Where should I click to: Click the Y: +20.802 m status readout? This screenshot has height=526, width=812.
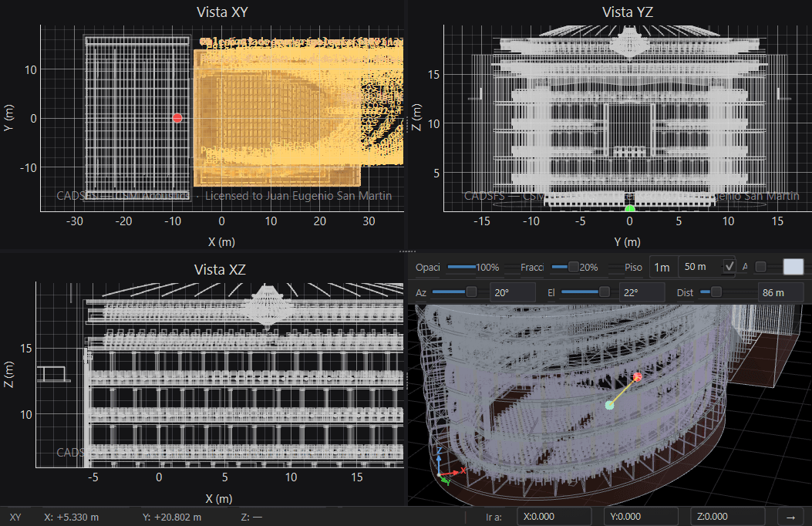[172, 518]
